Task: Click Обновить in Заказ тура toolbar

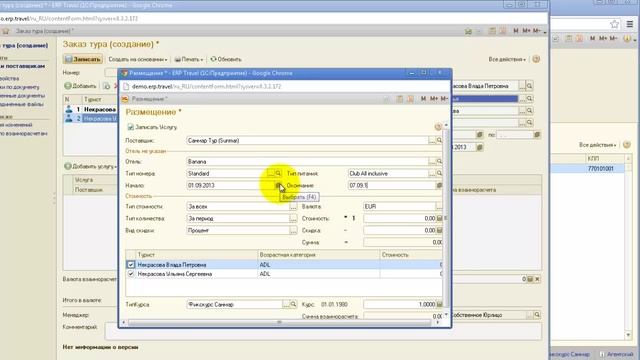Action: point(226,59)
